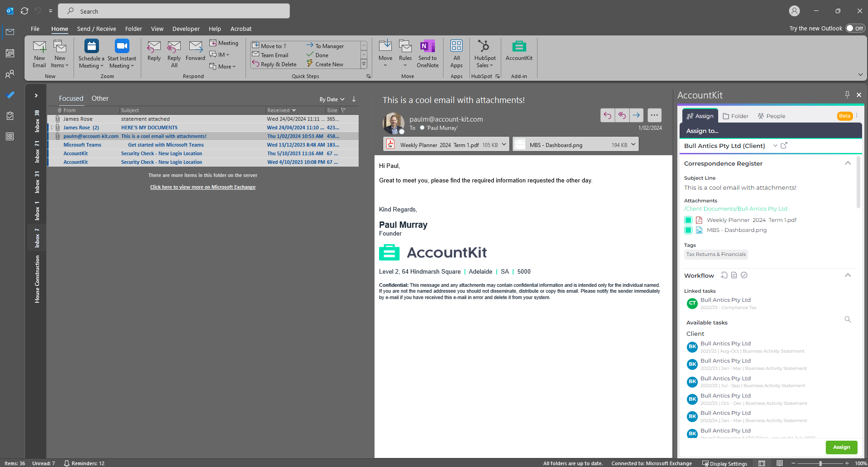Click the Meeting respond icon
The image size is (868, 467).
click(x=224, y=43)
